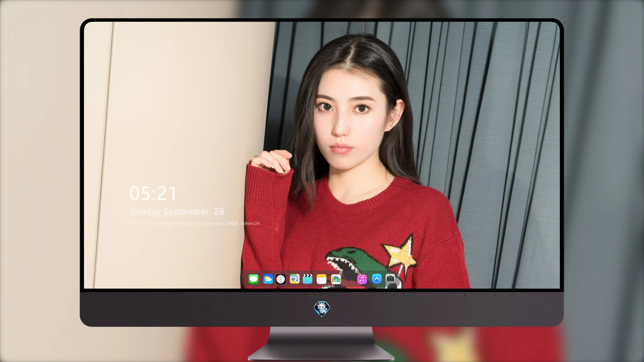Launch the Videos clapperboard app

pyautogui.click(x=308, y=279)
